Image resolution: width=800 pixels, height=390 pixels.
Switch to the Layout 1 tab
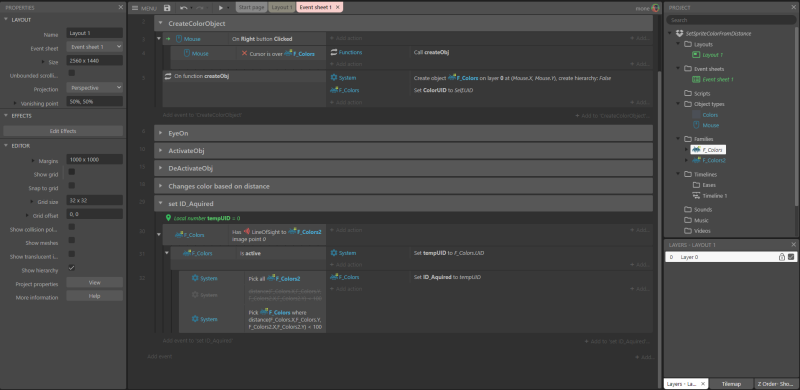tap(282, 8)
